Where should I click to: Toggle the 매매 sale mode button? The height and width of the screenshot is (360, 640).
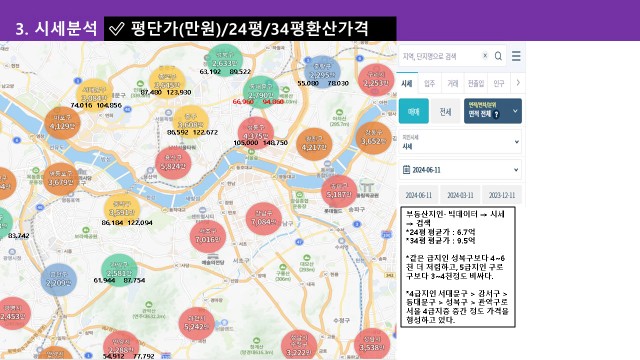pos(413,111)
